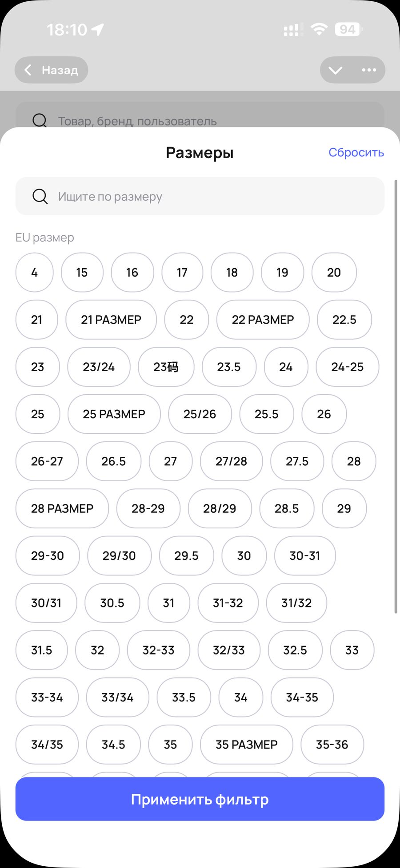The height and width of the screenshot is (868, 400).
Task: Toggle the size 27.5 chip
Action: [297, 461]
